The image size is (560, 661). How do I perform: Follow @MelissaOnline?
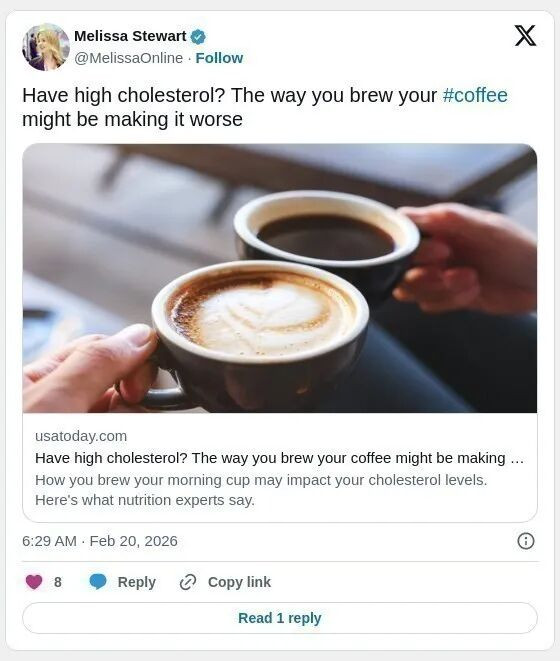point(219,58)
